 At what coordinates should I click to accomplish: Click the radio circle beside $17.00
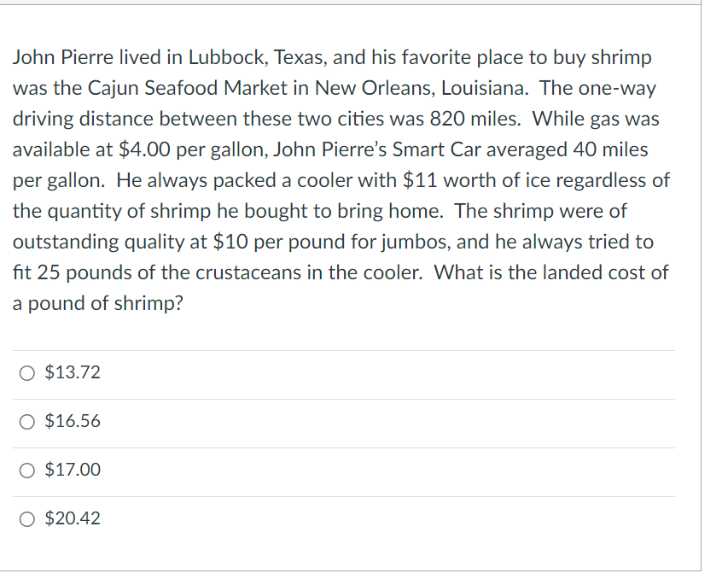27,470
